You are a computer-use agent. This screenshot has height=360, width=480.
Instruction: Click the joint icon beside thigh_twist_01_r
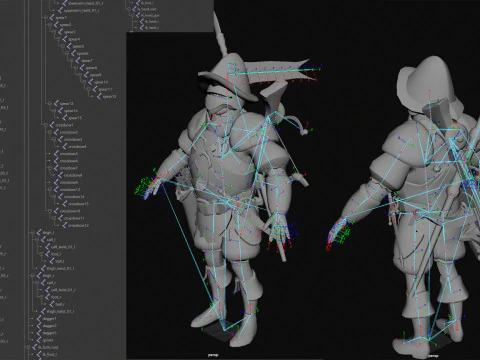(43, 311)
